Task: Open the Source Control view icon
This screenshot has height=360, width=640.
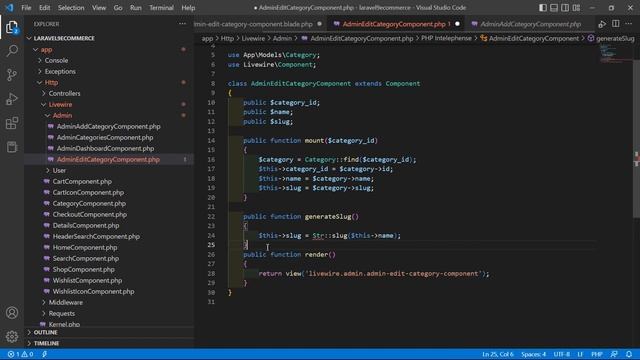Action: pos(12,75)
